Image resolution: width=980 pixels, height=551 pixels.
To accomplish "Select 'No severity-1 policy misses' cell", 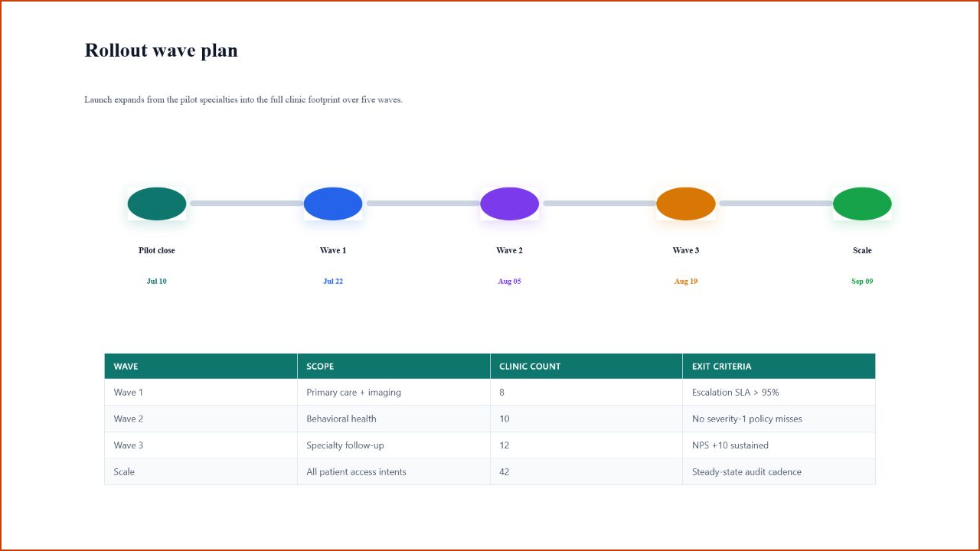I will pyautogui.click(x=779, y=419).
